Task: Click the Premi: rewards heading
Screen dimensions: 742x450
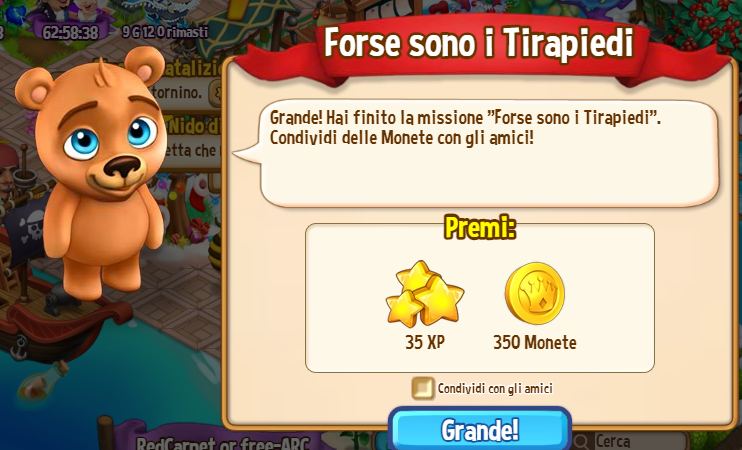Action: coord(479,228)
